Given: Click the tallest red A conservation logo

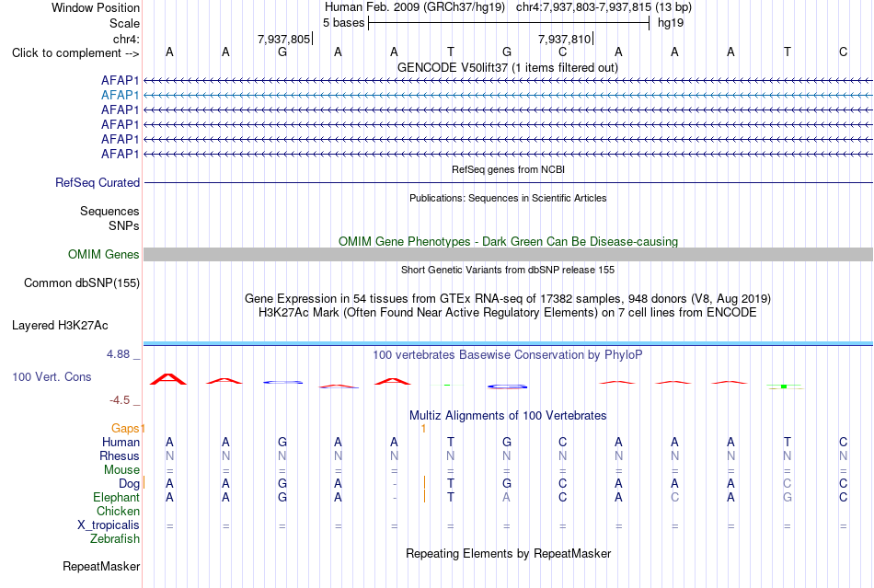Looking at the screenshot, I should pos(168,379).
